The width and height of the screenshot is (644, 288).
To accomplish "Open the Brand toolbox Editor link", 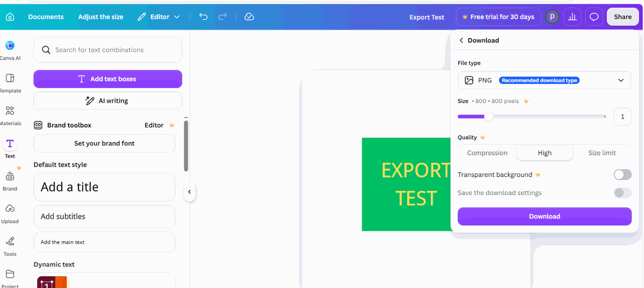I will 154,125.
